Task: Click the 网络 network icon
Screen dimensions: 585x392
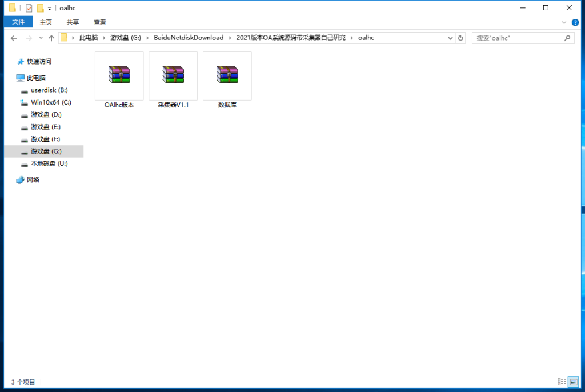Action: tap(20, 180)
